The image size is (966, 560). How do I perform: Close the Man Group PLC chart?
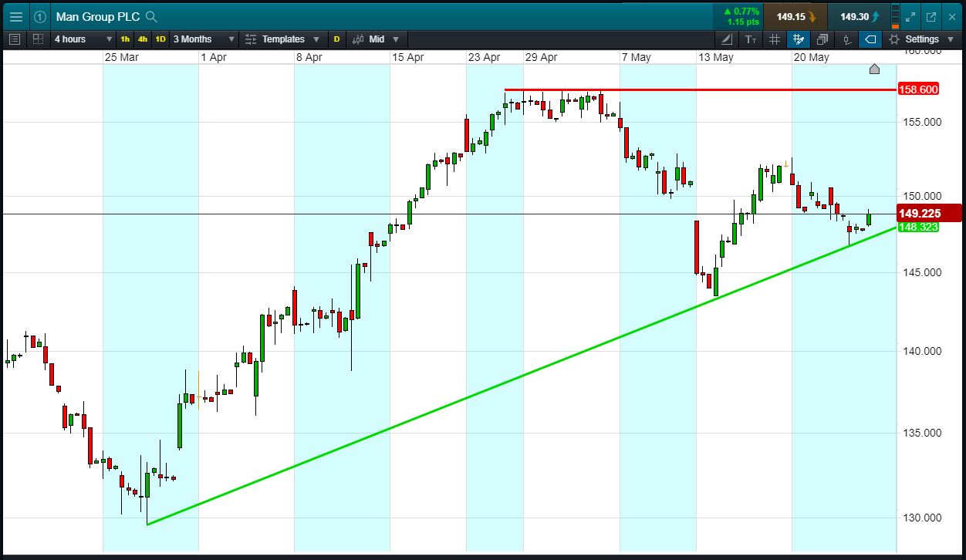[x=951, y=16]
